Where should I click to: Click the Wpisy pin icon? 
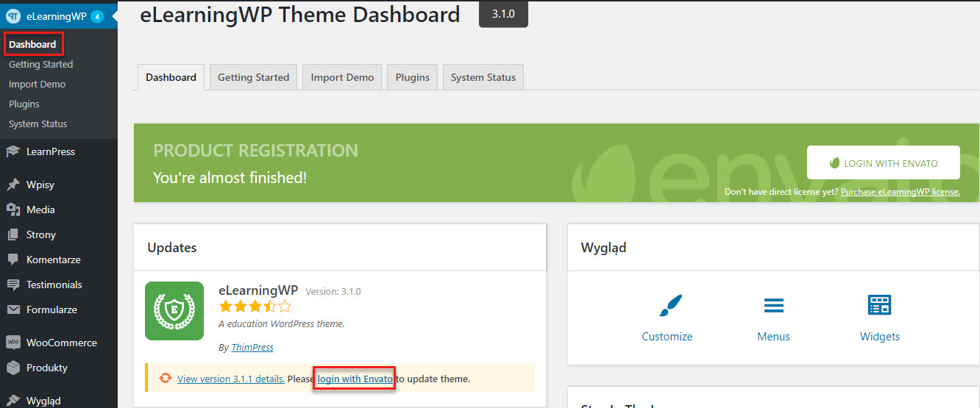[x=13, y=185]
